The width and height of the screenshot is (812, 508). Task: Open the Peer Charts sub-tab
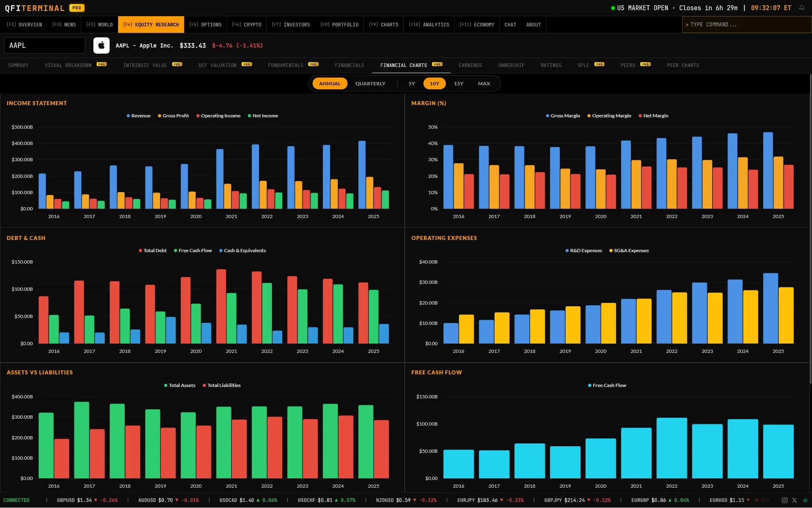[x=683, y=65]
